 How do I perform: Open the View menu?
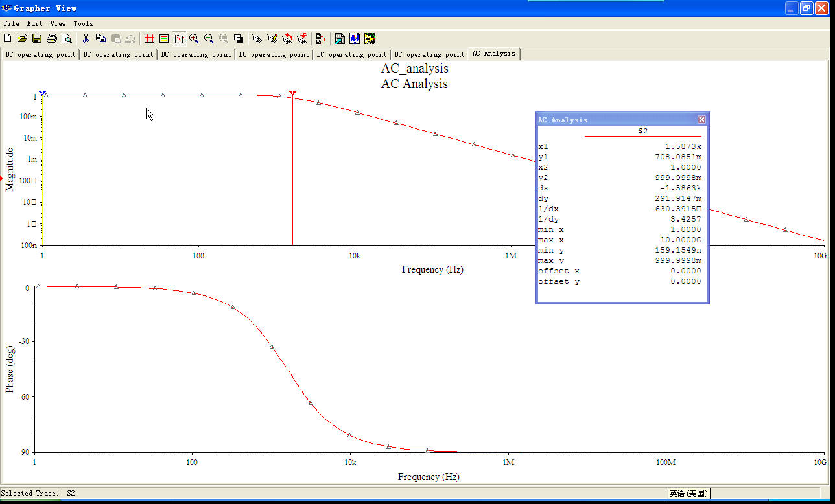[58, 24]
